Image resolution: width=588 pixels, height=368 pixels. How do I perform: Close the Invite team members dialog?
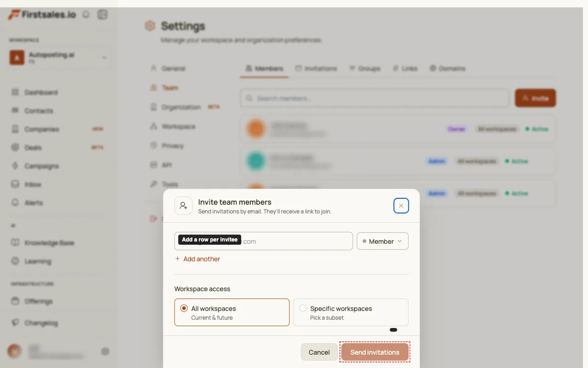(x=401, y=206)
